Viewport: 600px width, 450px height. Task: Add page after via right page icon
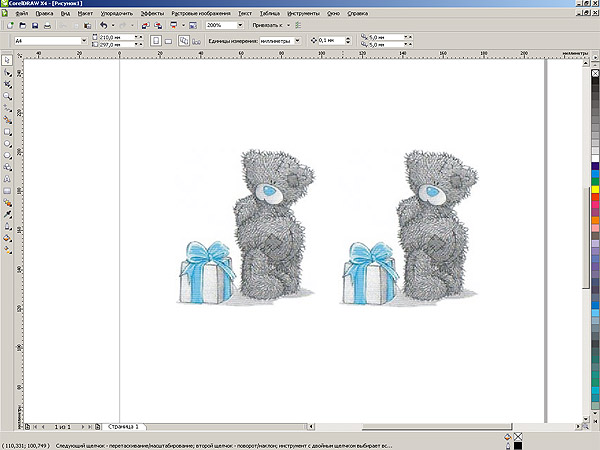(98, 426)
